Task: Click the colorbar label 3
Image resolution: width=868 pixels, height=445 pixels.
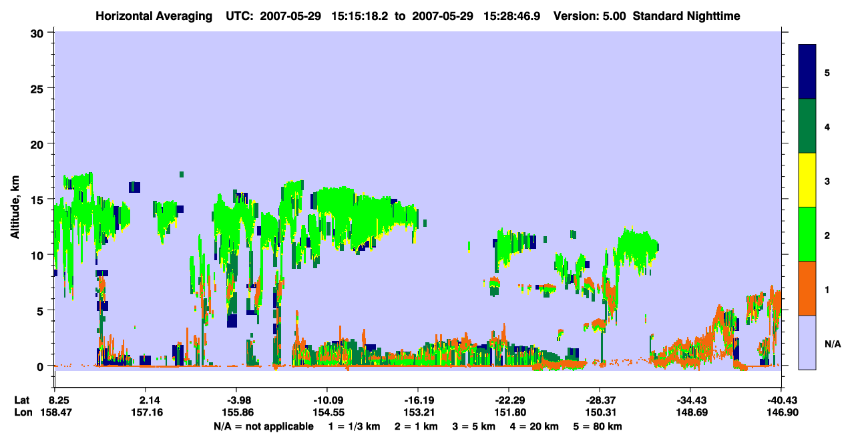Action: 827,181
